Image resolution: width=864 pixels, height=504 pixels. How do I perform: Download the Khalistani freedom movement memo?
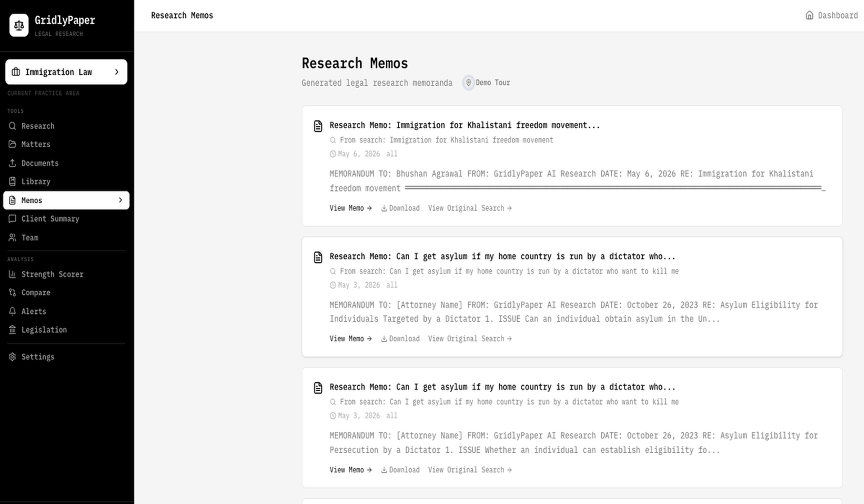pos(400,208)
